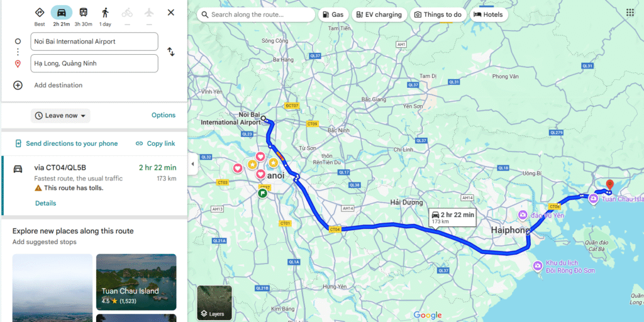Image resolution: width=644 pixels, height=322 pixels.
Task: Swap starting point and destination
Action: click(x=170, y=52)
